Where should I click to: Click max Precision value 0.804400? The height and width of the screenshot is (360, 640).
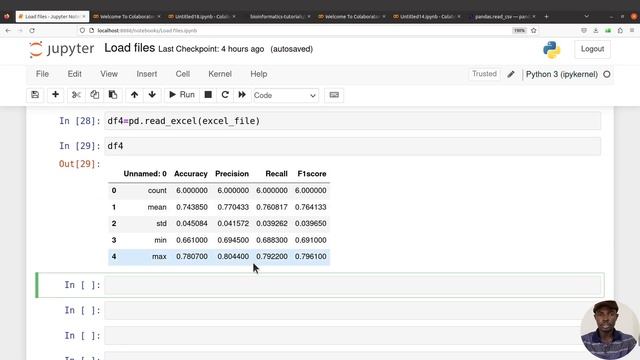point(233,256)
